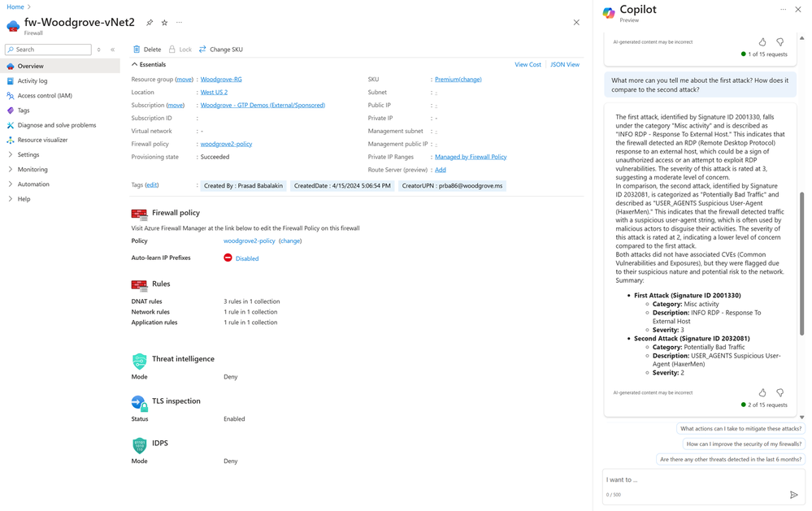Click '3 rules in 1 collection' text
Screen dimensions: 812x511
(x=252, y=301)
